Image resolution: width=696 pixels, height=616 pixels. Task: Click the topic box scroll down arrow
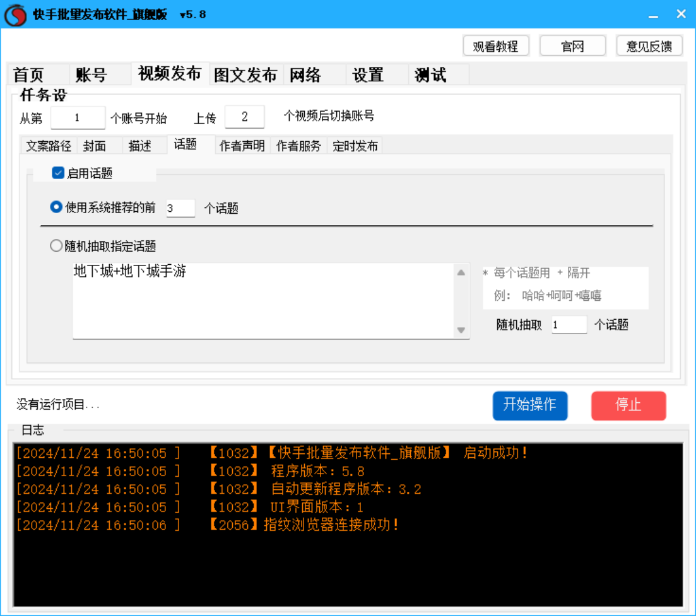click(461, 330)
